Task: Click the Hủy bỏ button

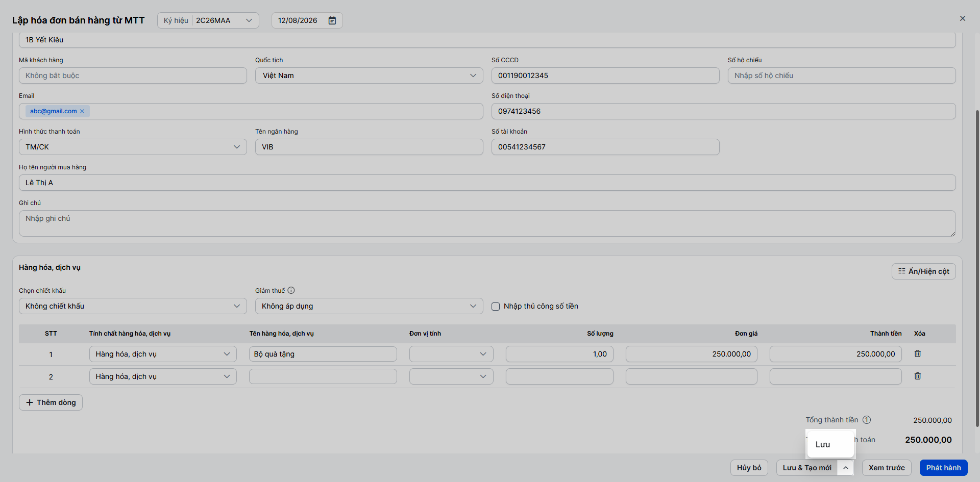Action: [749, 468]
